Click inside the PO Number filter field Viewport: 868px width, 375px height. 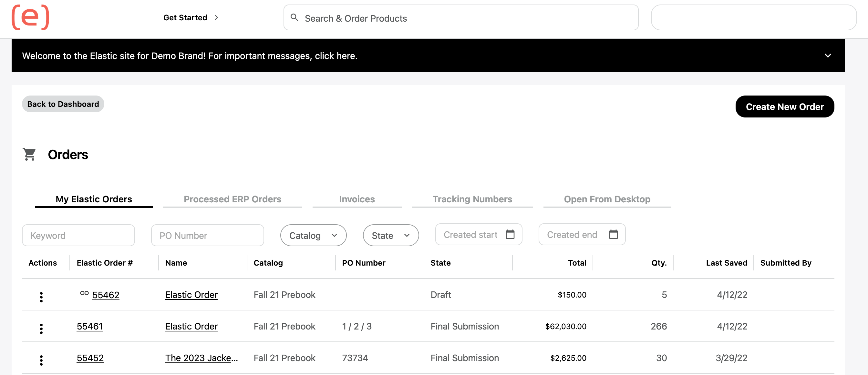(x=207, y=235)
